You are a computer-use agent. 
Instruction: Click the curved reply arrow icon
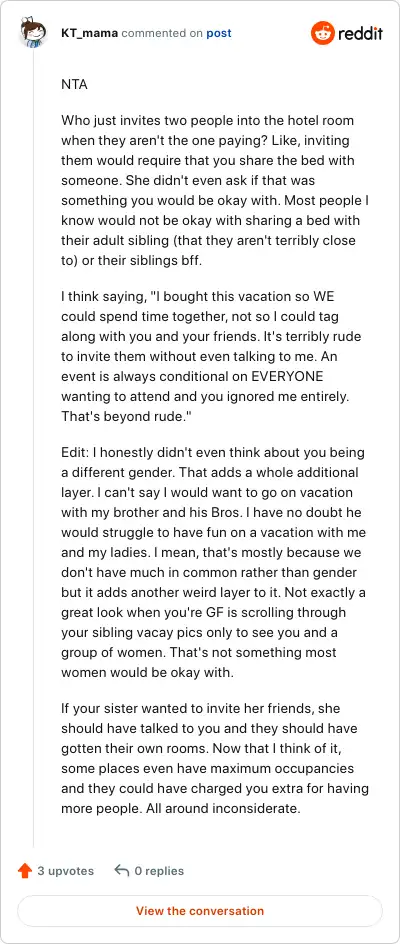coord(122,871)
